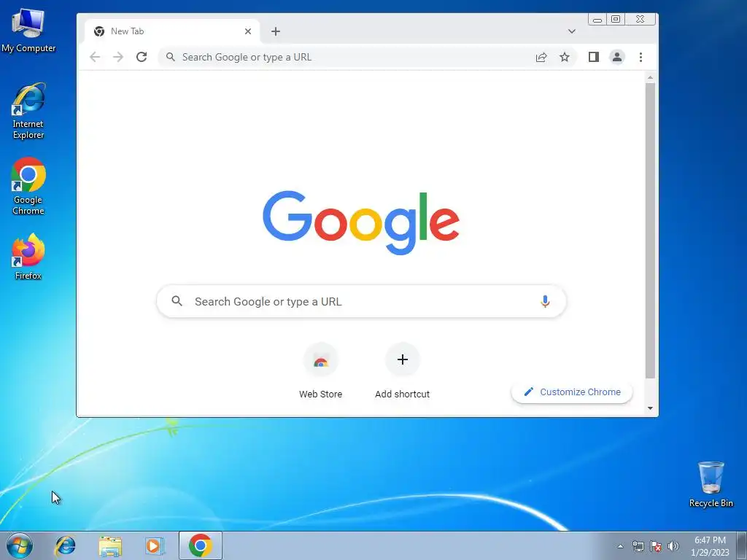Open Windows Media Player from the taskbar

point(155,545)
